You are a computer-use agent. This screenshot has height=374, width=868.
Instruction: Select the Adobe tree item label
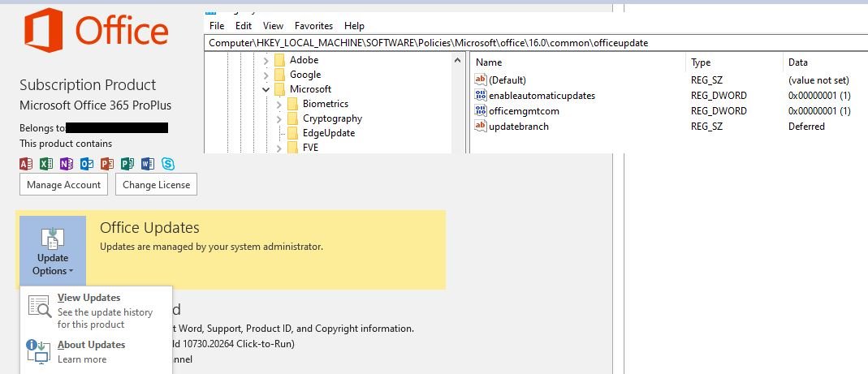click(304, 60)
